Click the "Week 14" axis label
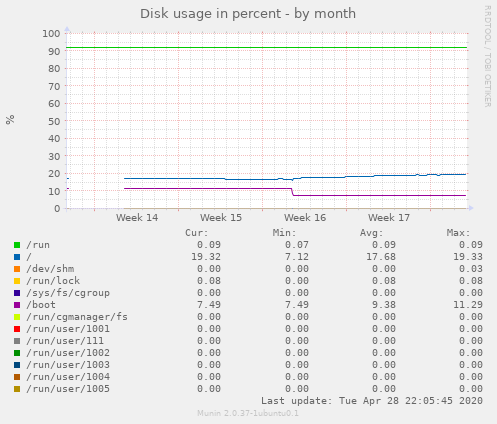This screenshot has height=424, width=497. pos(137,218)
